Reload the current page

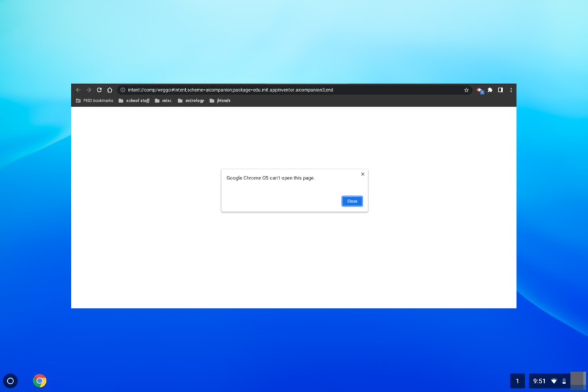[x=99, y=90]
